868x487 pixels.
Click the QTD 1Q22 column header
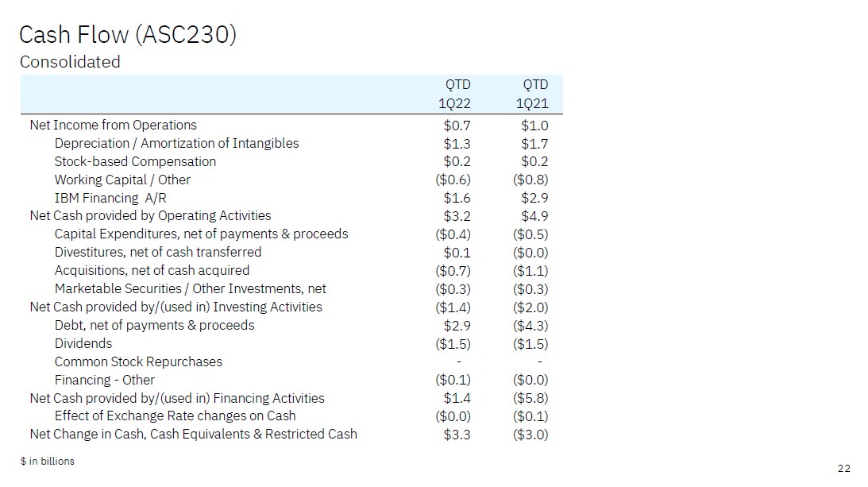(457, 94)
